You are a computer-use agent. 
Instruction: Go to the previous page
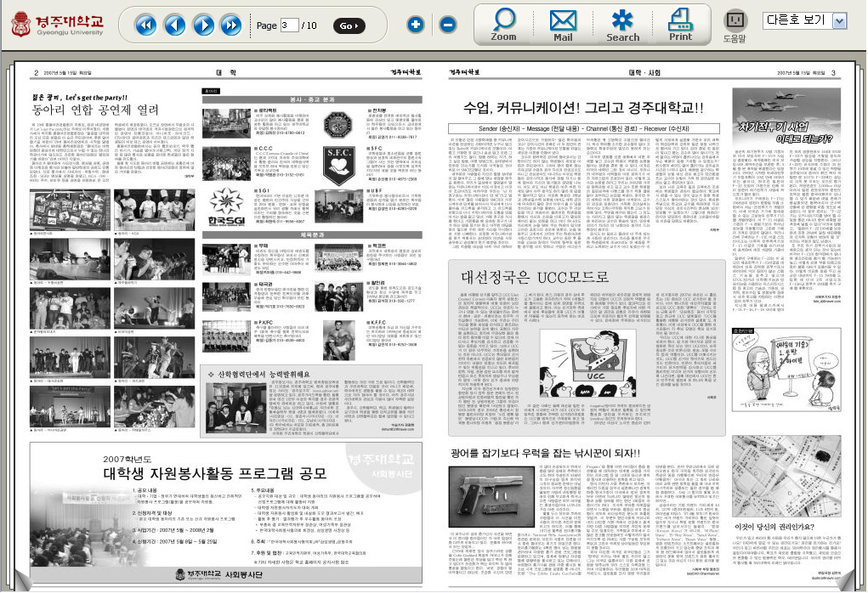tap(174, 25)
